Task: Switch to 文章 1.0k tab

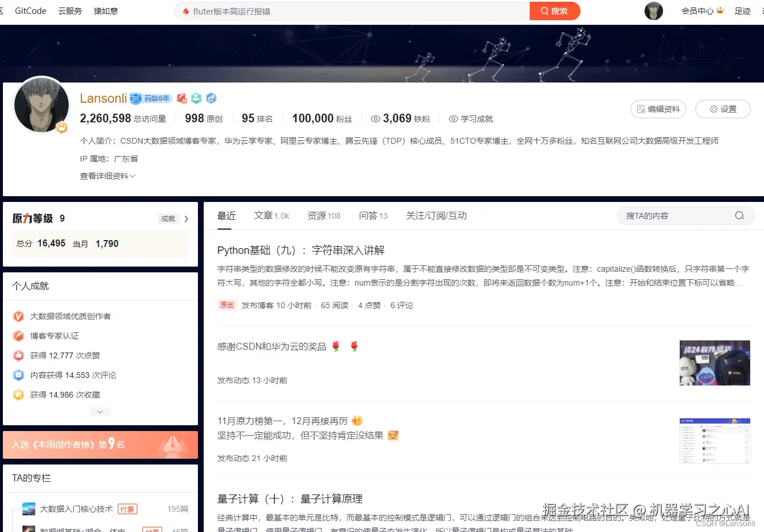Action: [271, 215]
